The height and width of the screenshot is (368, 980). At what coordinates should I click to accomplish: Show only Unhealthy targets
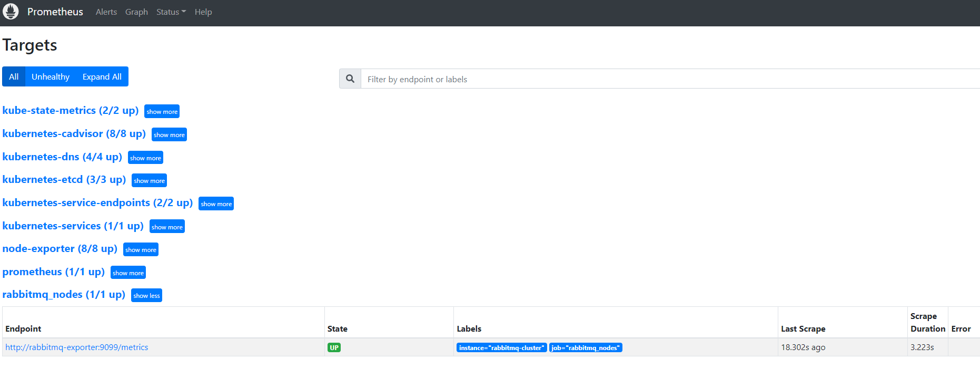pos(51,76)
